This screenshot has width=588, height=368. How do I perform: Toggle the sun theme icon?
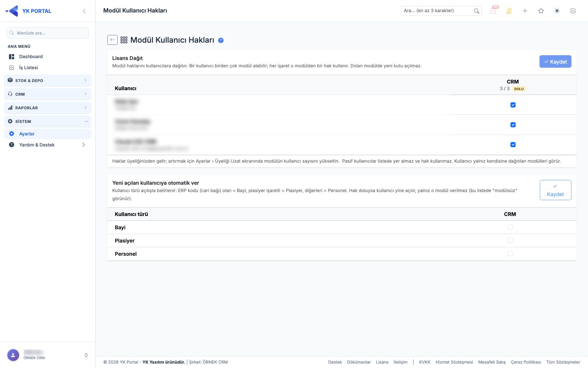coord(557,11)
